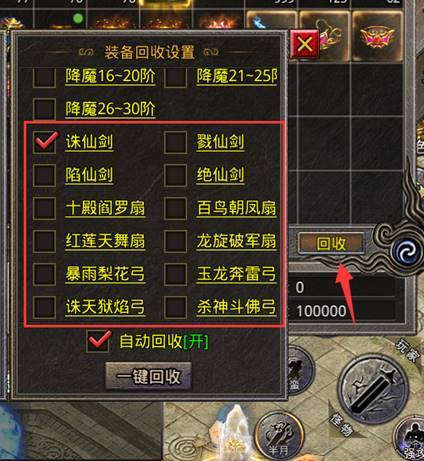Tap the round skill button beside panel

pos(298,371)
